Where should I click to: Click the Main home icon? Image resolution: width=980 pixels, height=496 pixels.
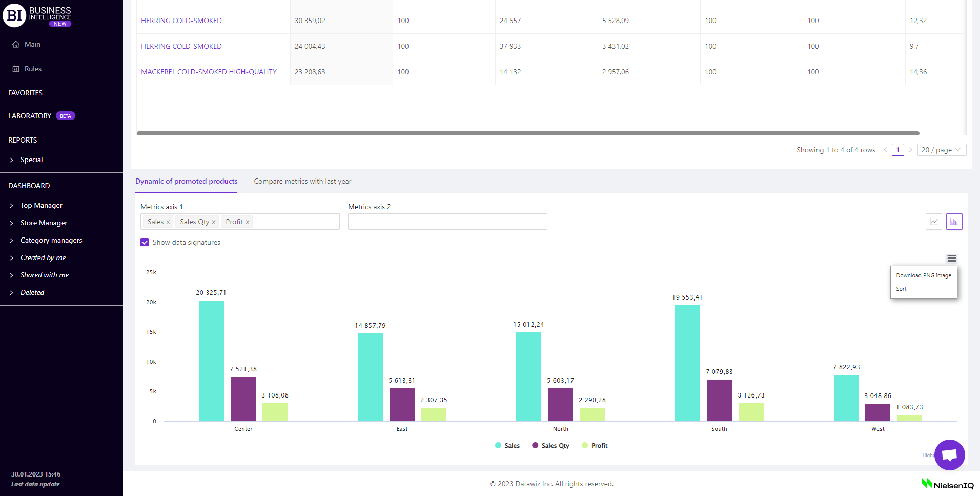(x=16, y=45)
